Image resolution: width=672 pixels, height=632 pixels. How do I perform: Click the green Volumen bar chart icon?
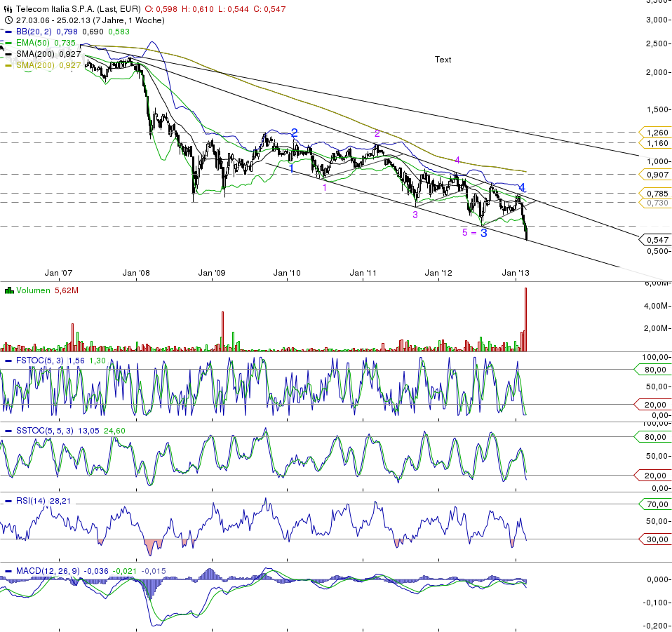click(x=8, y=290)
